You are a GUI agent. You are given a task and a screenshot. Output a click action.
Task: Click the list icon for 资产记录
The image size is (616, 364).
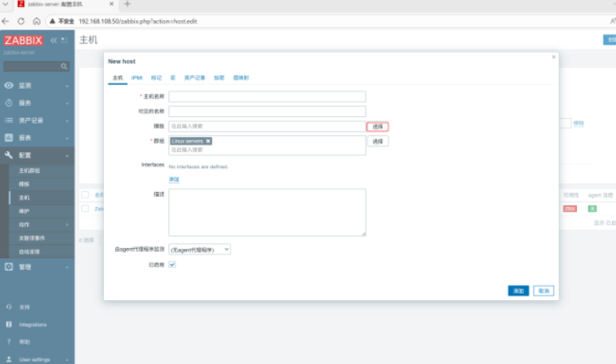point(9,120)
